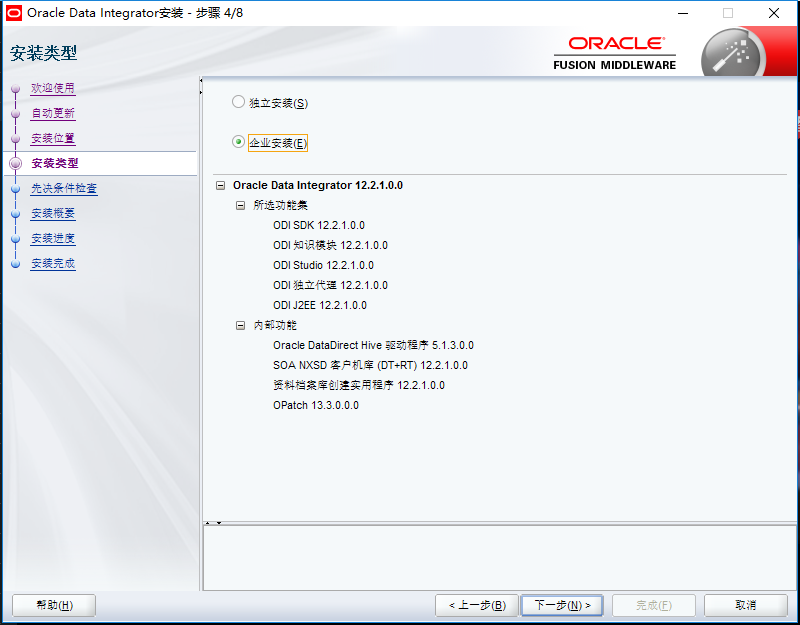Click the 安装位置 step bullet icon
The image size is (800, 625).
coord(16,139)
